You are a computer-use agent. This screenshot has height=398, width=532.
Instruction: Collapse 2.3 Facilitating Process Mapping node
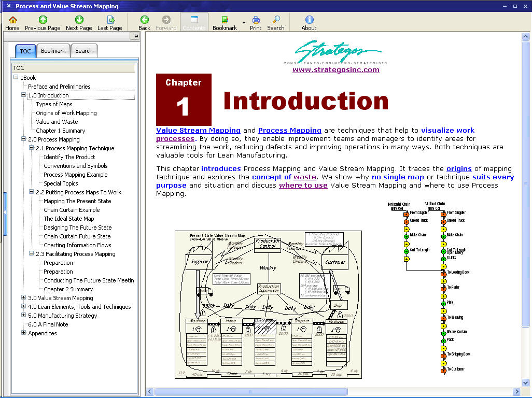[x=31, y=253]
